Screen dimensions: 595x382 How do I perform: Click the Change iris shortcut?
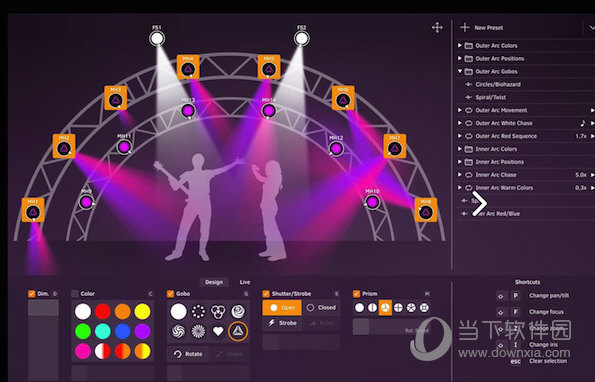coord(543,344)
